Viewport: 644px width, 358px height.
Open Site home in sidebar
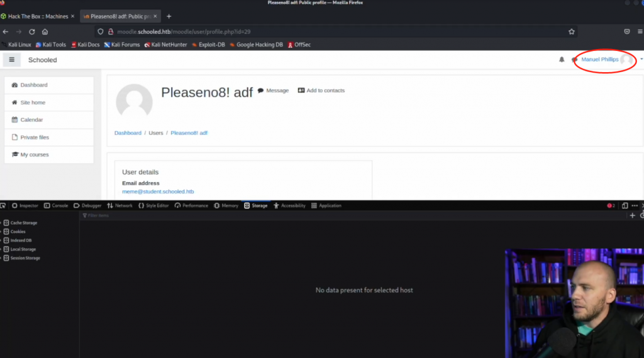coord(49,102)
